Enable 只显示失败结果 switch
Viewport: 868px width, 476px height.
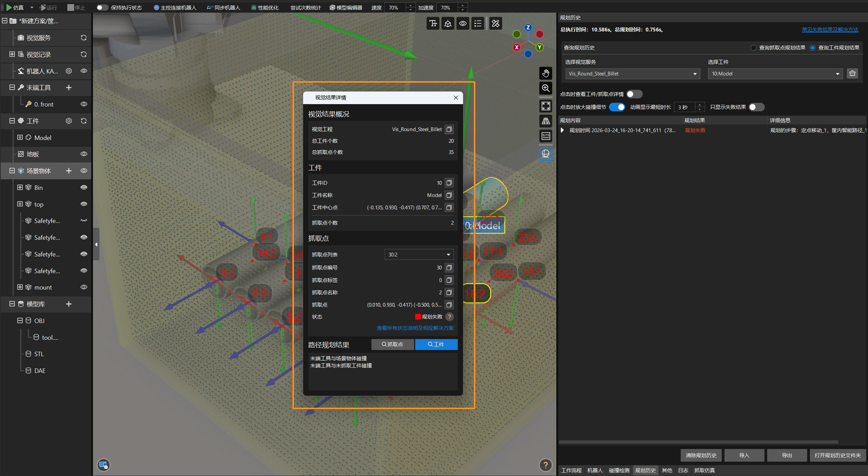click(x=756, y=107)
